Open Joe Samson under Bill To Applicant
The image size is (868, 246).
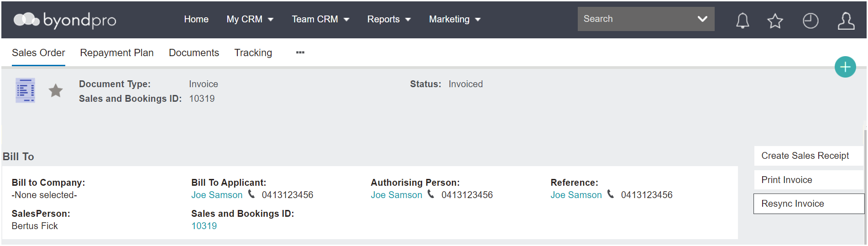click(217, 195)
